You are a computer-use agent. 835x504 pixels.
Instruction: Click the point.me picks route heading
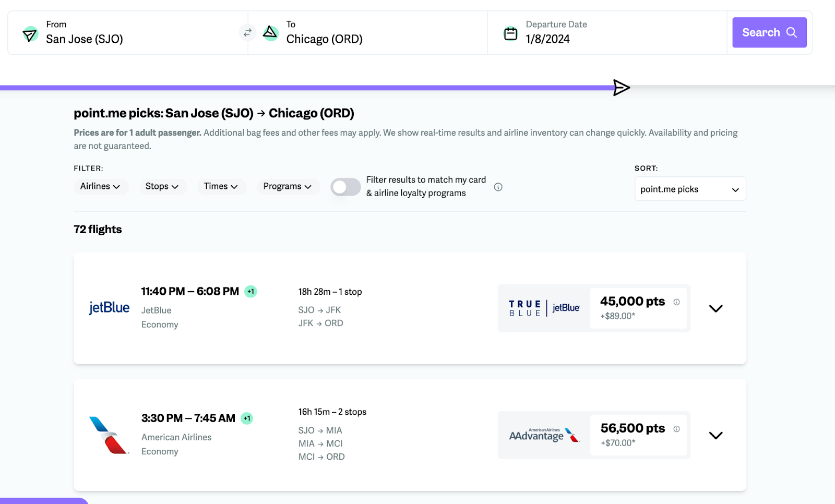[x=214, y=113]
